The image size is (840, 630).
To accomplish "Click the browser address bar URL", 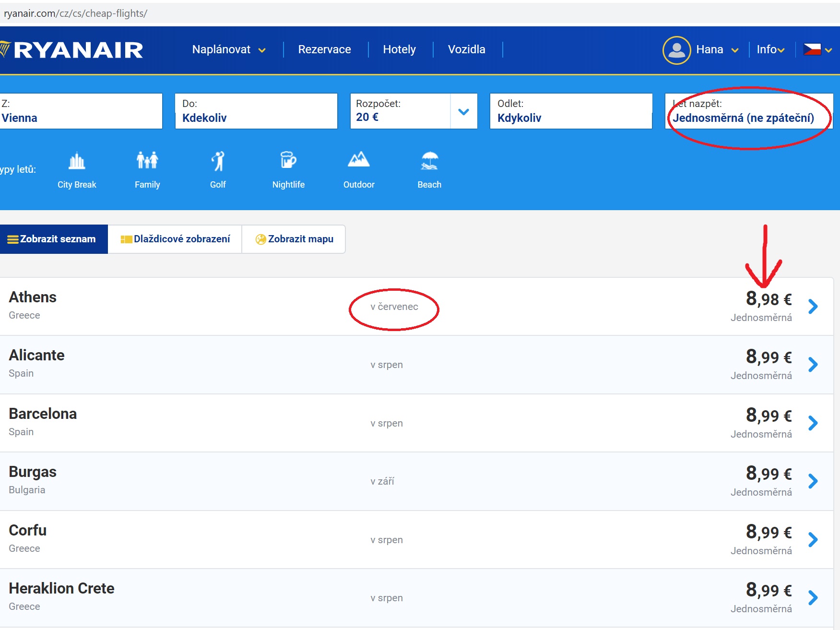I will click(75, 13).
